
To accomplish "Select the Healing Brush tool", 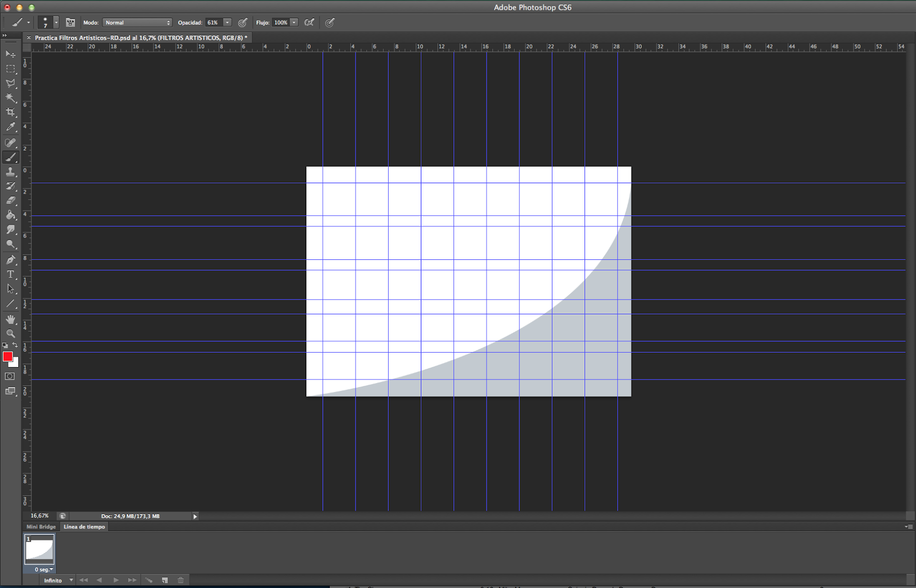I will pyautogui.click(x=10, y=143).
